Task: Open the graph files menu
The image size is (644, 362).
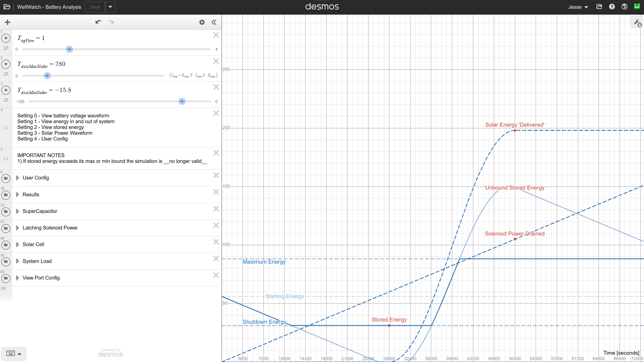Action: coord(7,7)
